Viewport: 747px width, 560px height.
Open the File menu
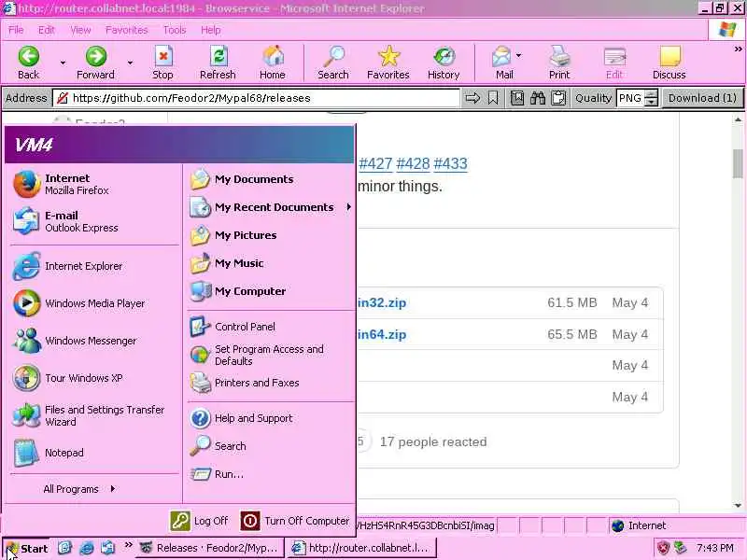(x=16, y=30)
